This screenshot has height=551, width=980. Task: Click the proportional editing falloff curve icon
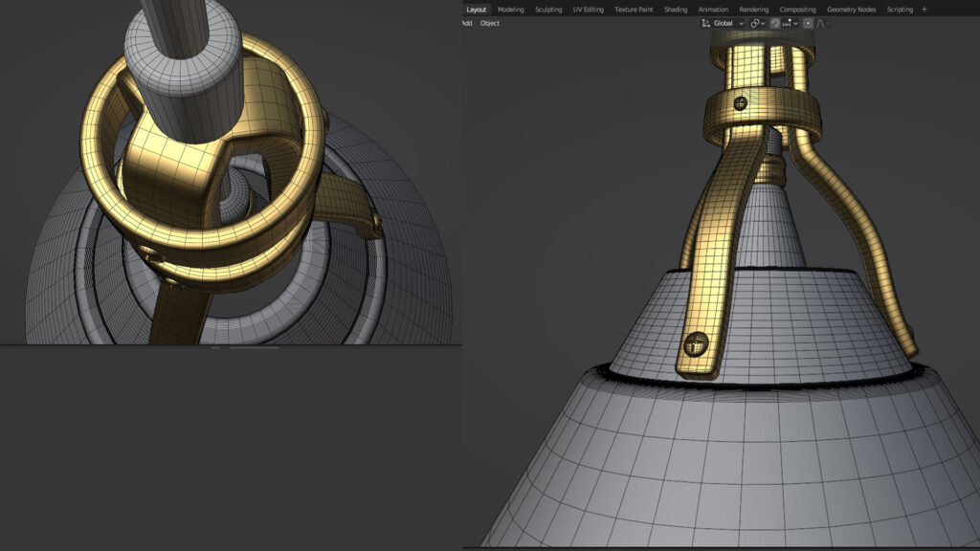[x=821, y=23]
